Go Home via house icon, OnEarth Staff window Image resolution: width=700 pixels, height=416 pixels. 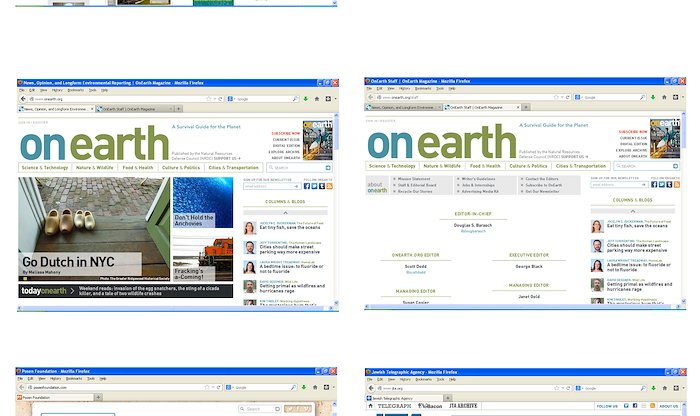pyautogui.click(x=664, y=97)
